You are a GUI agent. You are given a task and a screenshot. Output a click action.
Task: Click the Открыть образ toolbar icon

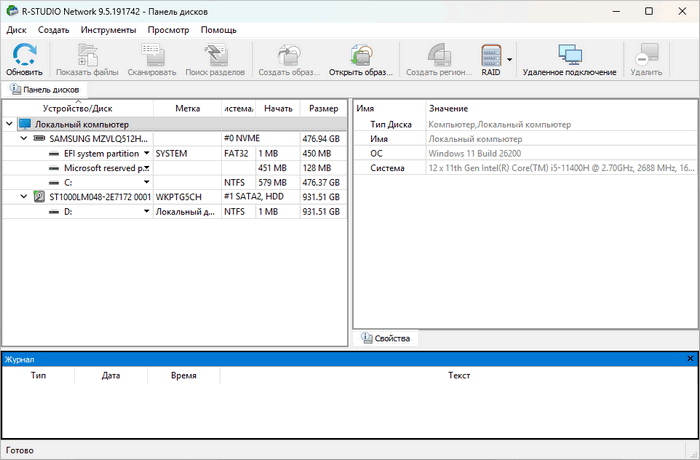[359, 55]
